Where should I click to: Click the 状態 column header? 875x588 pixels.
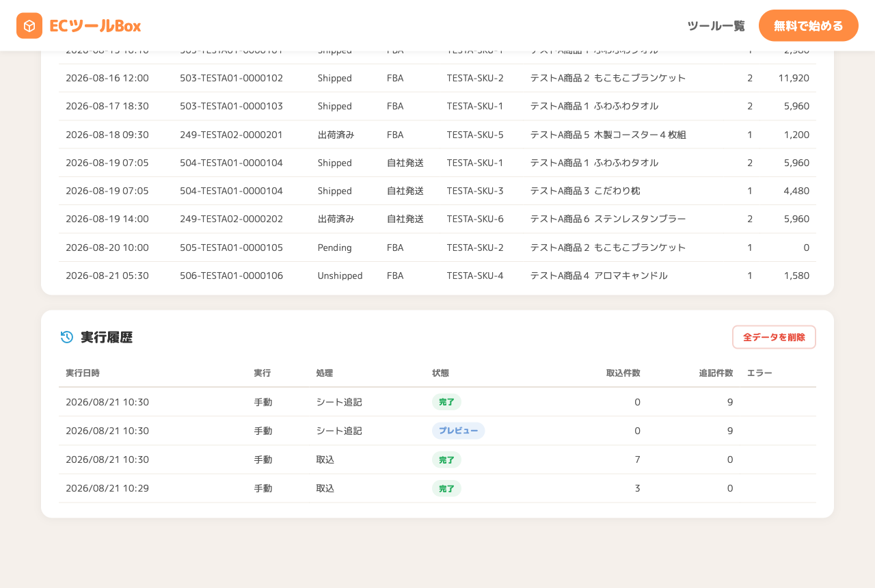(x=440, y=373)
